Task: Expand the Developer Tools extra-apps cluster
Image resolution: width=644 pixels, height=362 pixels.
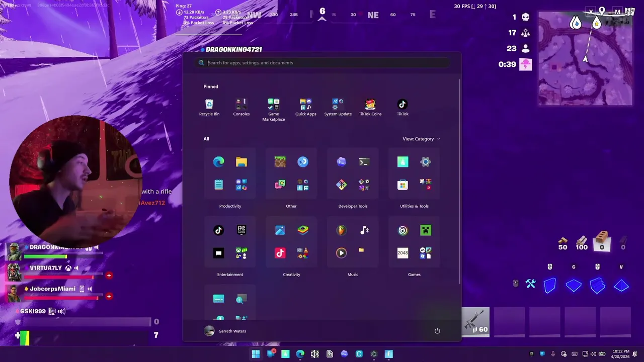Action: coord(364,185)
